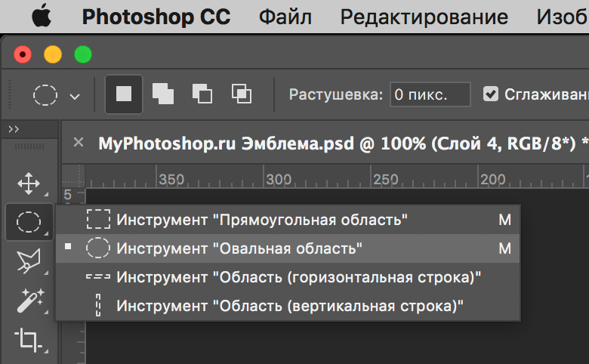Screen dimensions: 589x364
Task: Select the Crop tool
Action: (x=29, y=339)
